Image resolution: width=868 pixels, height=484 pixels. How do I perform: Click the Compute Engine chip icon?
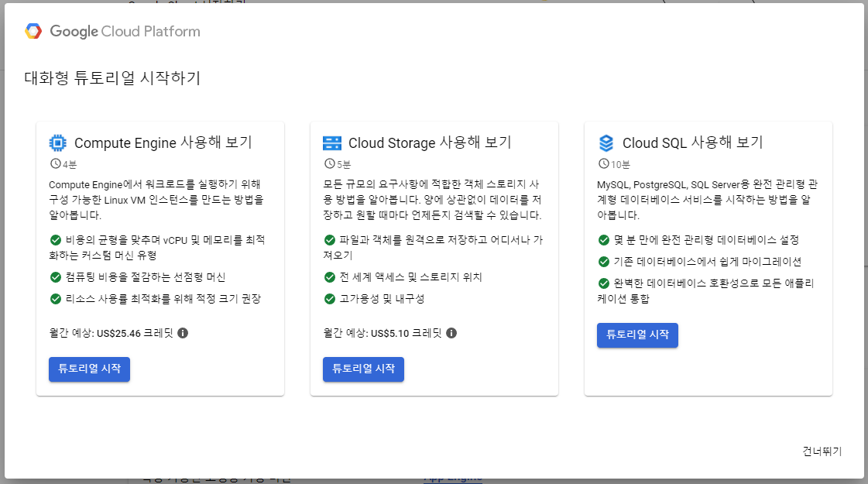click(57, 142)
